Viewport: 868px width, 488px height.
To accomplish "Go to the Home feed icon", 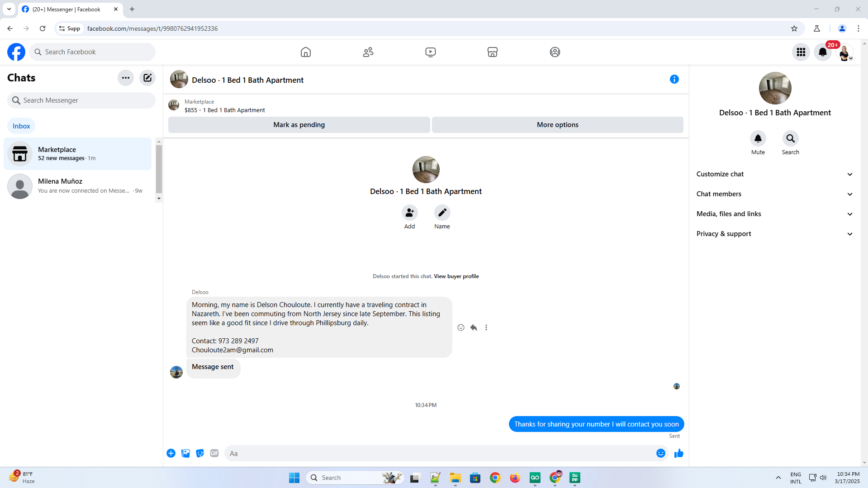I will point(306,52).
